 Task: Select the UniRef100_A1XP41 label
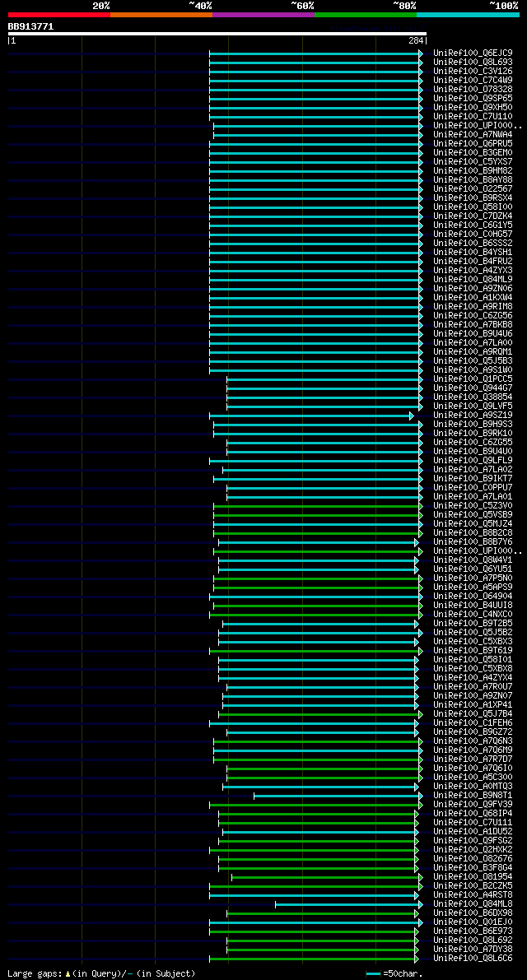473,706
